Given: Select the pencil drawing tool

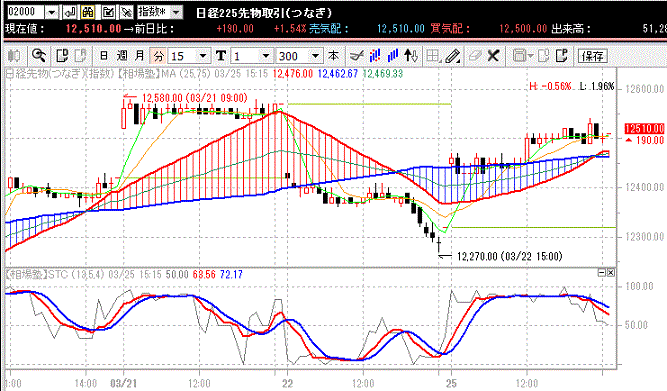Looking at the screenshot, I should point(453,56).
